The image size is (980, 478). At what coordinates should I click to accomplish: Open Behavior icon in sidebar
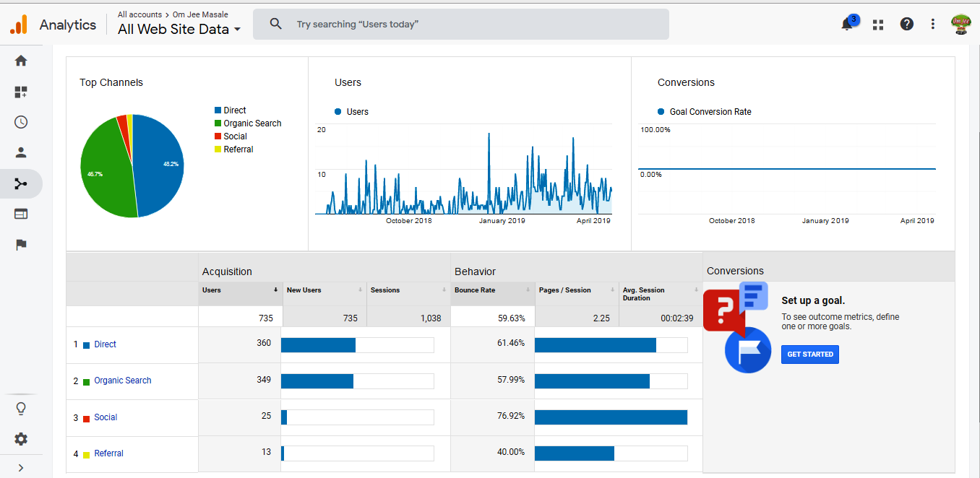(21, 214)
